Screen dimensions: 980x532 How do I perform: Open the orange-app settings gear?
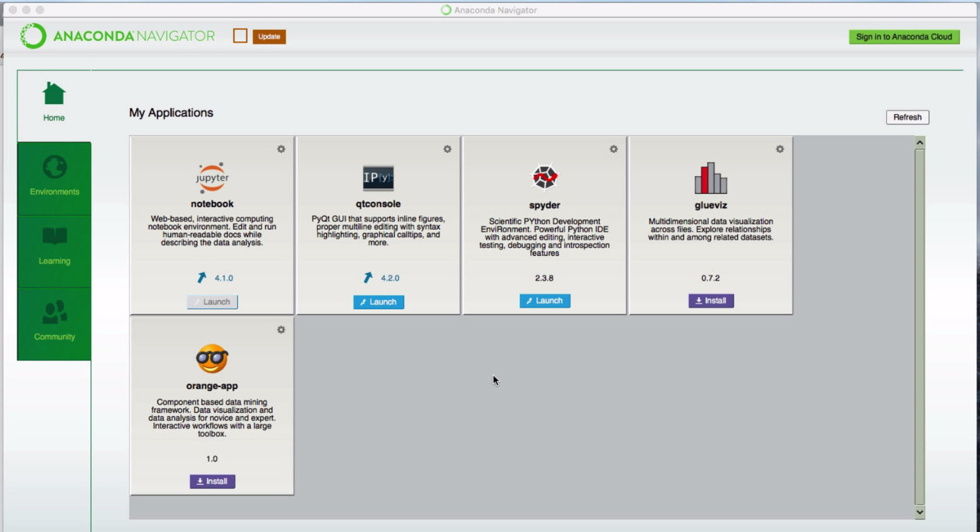tap(281, 330)
